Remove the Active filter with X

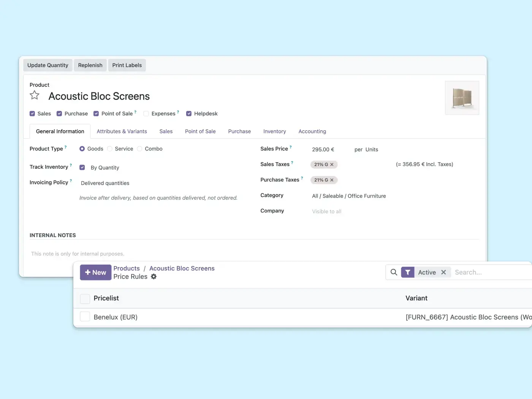[443, 272]
